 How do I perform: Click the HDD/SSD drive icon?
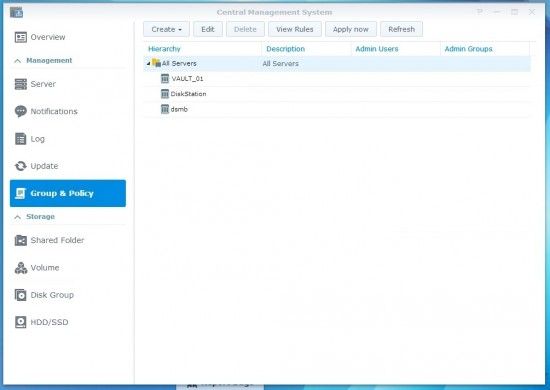click(x=21, y=322)
